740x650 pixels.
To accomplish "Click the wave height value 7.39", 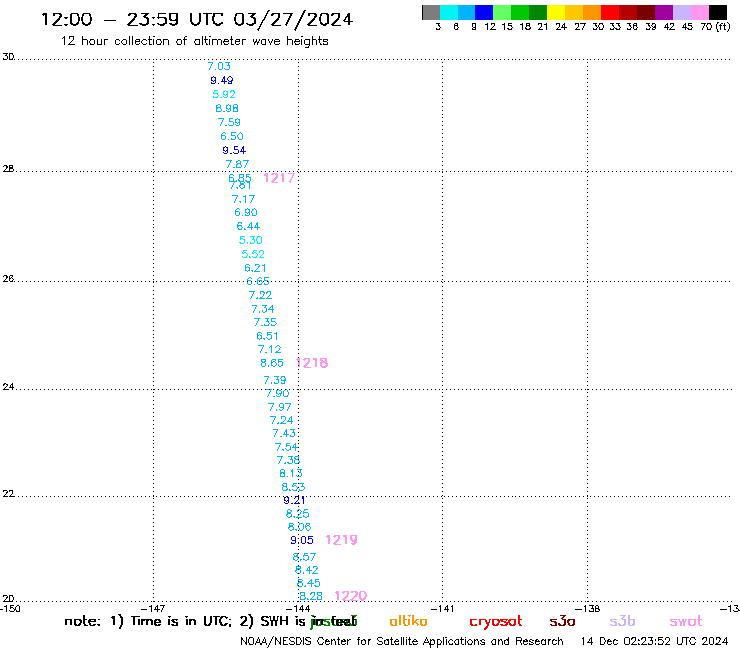I will (275, 380).
